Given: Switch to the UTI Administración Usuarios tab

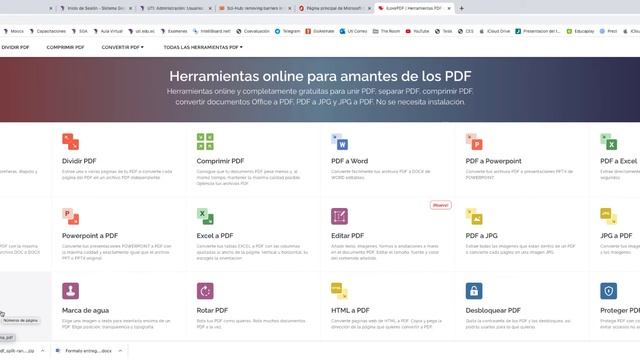Looking at the screenshot, I should [176, 8].
